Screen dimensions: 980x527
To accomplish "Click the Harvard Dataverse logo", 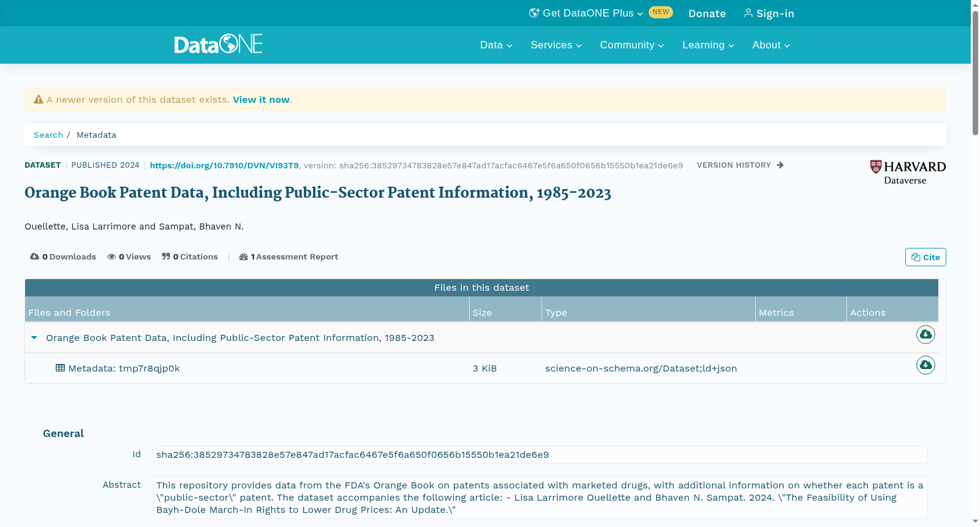I will 908,172.
